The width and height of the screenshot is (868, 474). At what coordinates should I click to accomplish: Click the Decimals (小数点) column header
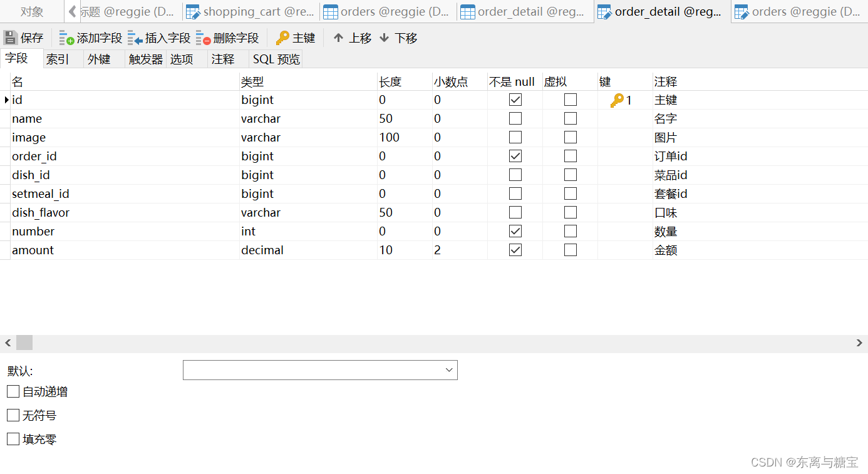pyautogui.click(x=460, y=81)
